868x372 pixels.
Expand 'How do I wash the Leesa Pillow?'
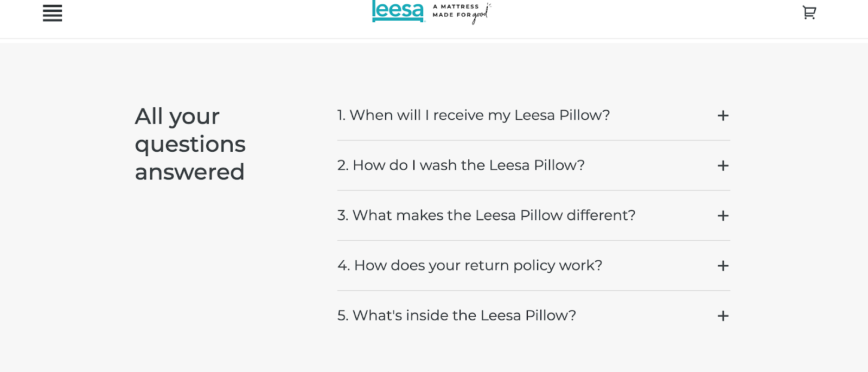(461, 166)
